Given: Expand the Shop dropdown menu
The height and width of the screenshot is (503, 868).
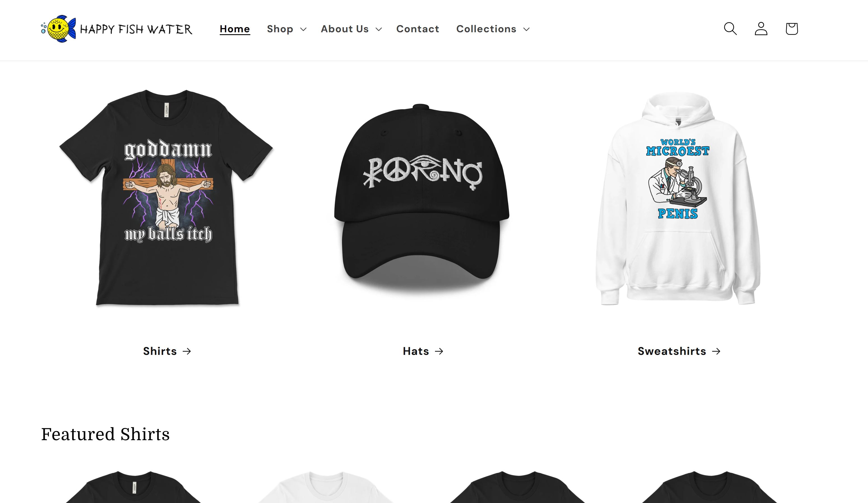Looking at the screenshot, I should [287, 29].
